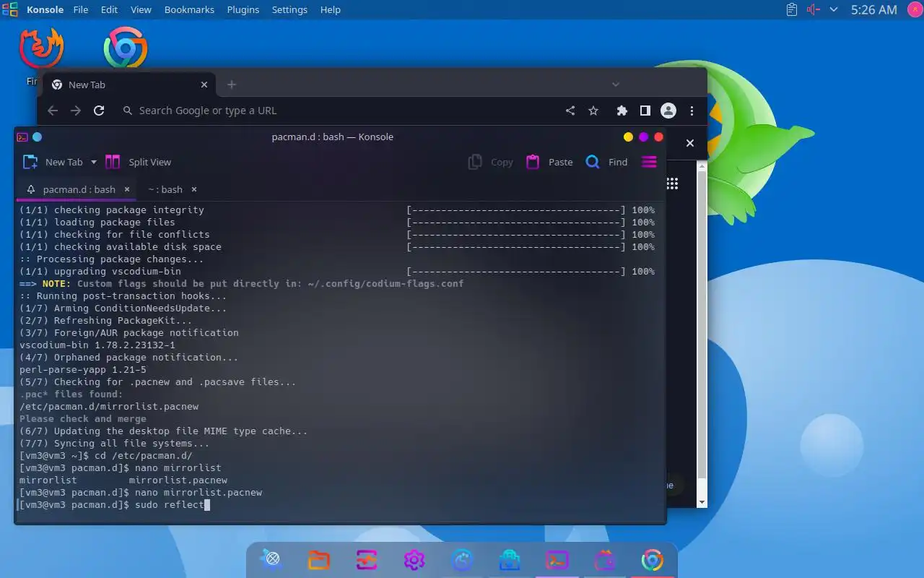Select the New Tab tab in Chrome
The height and width of the screenshot is (578, 924).
click(x=129, y=85)
